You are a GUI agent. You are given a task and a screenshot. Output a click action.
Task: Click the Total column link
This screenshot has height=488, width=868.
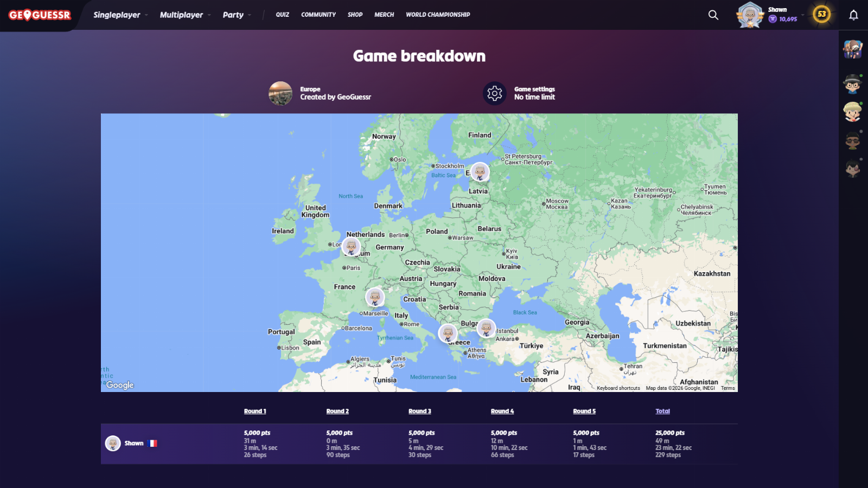662,411
